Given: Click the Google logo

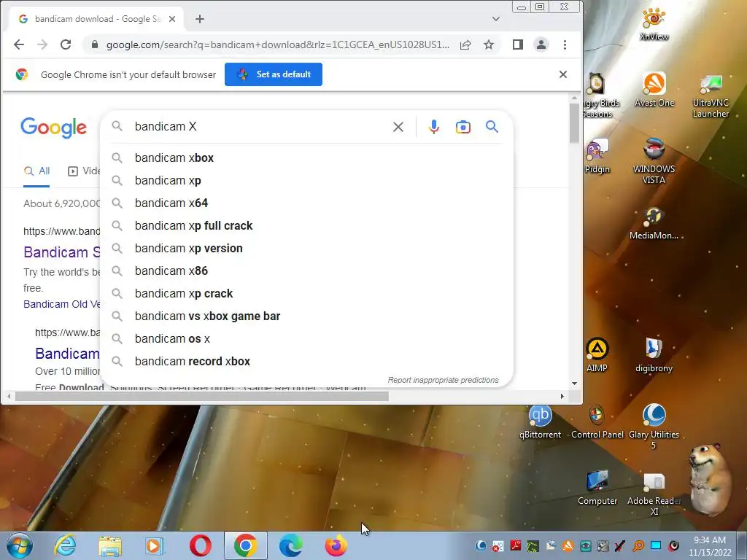Looking at the screenshot, I should (54, 127).
